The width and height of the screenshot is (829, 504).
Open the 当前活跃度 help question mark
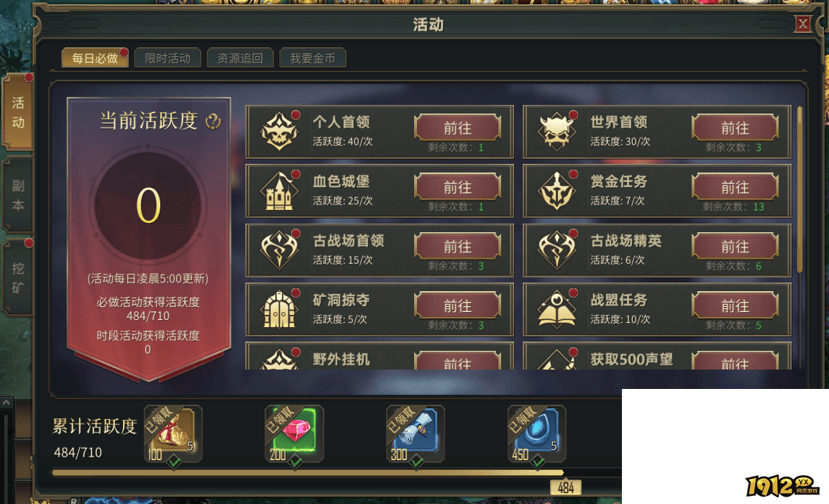coord(213,122)
